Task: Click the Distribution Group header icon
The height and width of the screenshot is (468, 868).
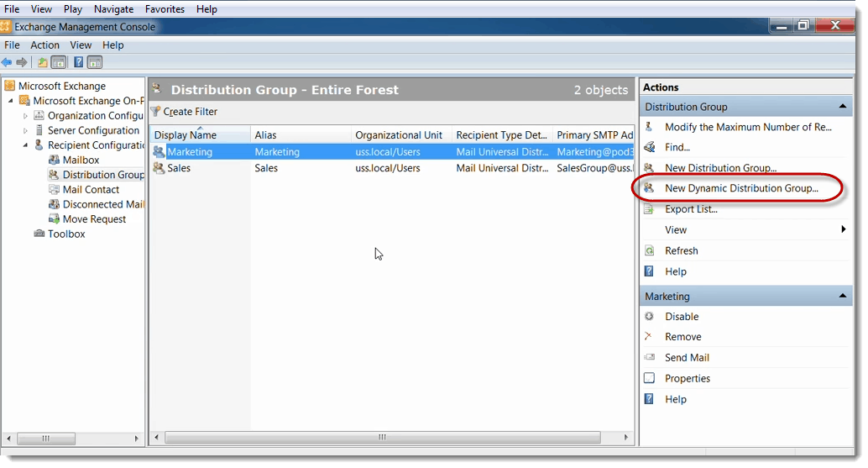Action: [x=157, y=88]
